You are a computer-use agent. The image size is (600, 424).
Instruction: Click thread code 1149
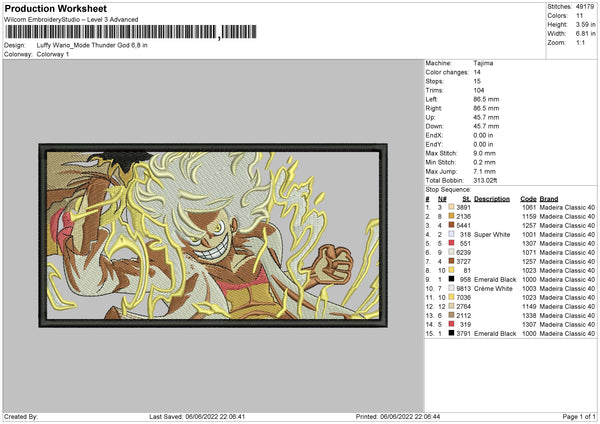529,306
